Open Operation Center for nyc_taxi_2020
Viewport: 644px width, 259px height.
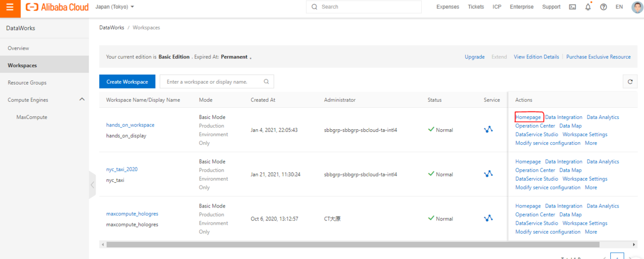coord(535,170)
